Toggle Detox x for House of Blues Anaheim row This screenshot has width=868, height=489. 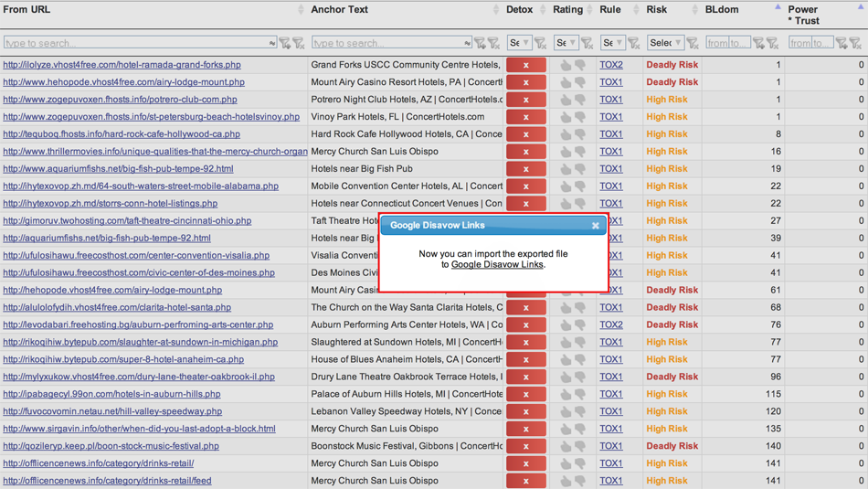point(526,359)
